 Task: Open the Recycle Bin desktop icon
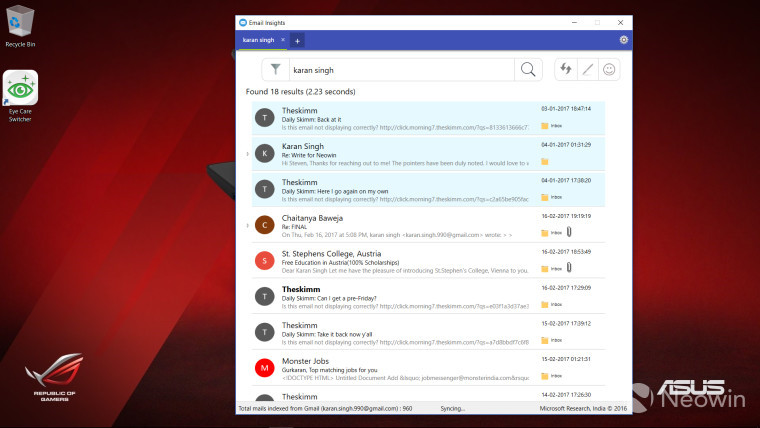(20, 27)
